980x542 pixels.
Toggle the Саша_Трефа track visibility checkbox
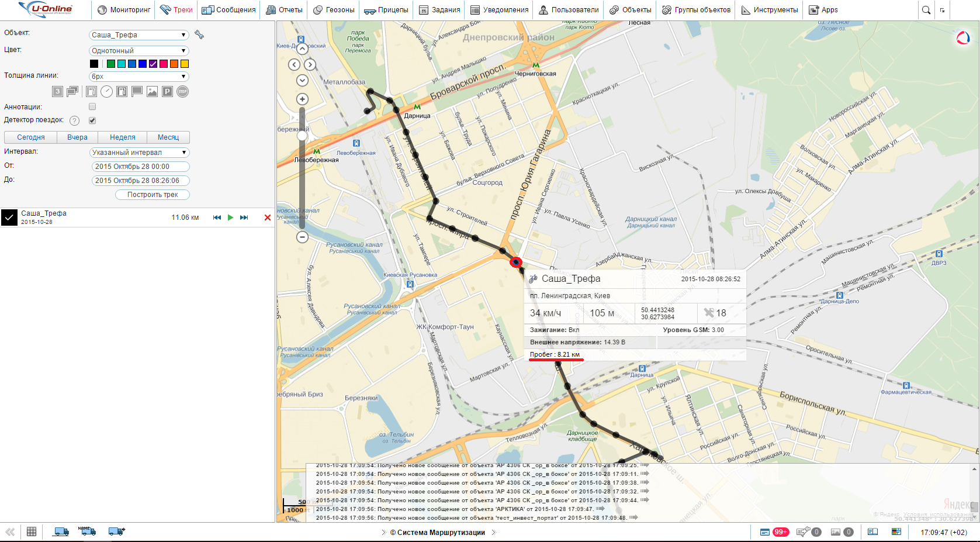tap(9, 218)
